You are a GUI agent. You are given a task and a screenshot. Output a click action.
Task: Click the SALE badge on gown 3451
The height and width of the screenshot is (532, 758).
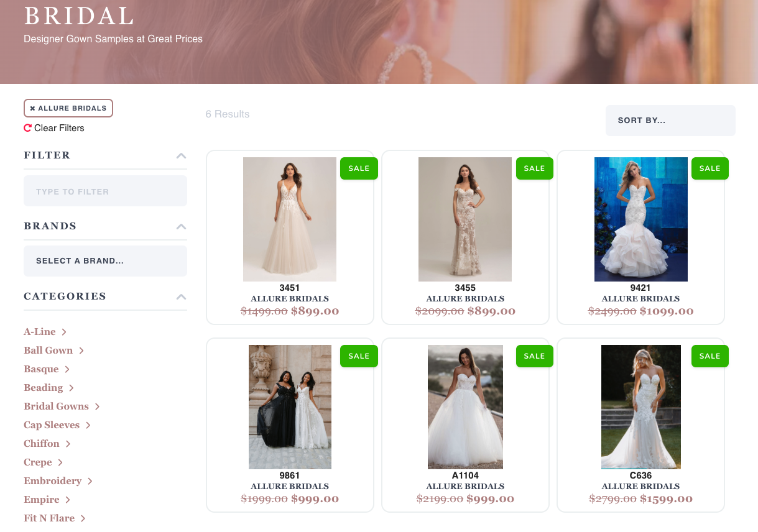[359, 168]
